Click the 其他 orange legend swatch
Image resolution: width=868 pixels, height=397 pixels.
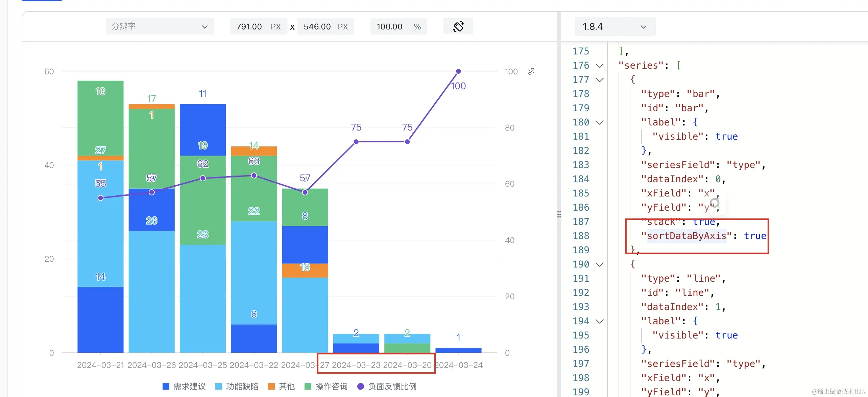coord(271,386)
